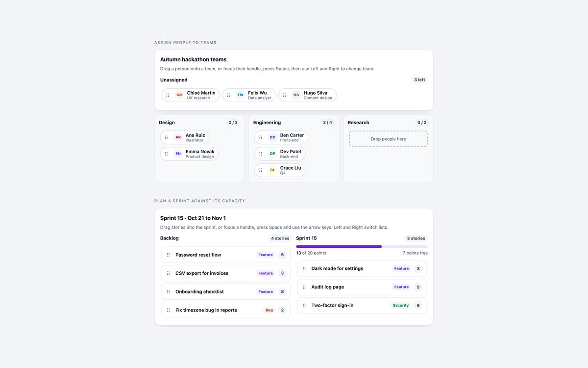Click the EN avatar of Emma Novak

click(x=178, y=154)
